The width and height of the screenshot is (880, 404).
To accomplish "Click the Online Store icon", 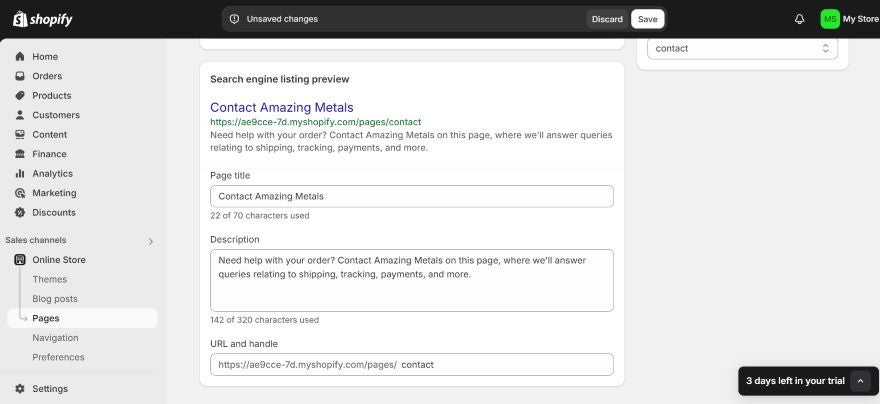I will 20,260.
